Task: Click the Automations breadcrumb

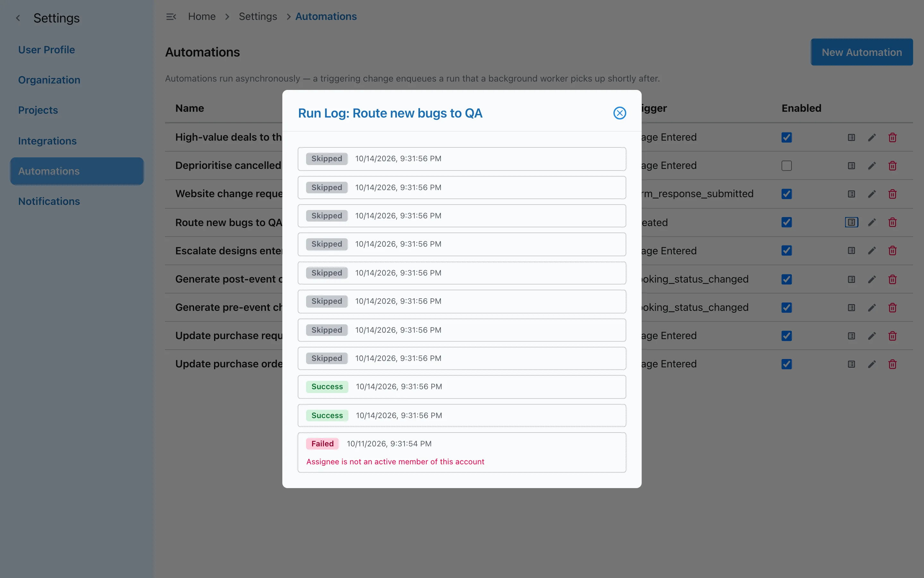Action: click(x=326, y=16)
